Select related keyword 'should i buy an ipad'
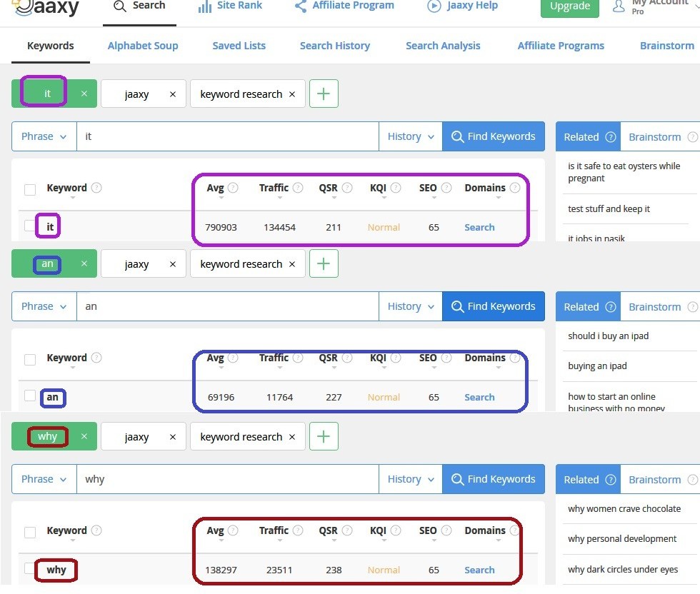This screenshot has height=594, width=700. click(x=608, y=336)
